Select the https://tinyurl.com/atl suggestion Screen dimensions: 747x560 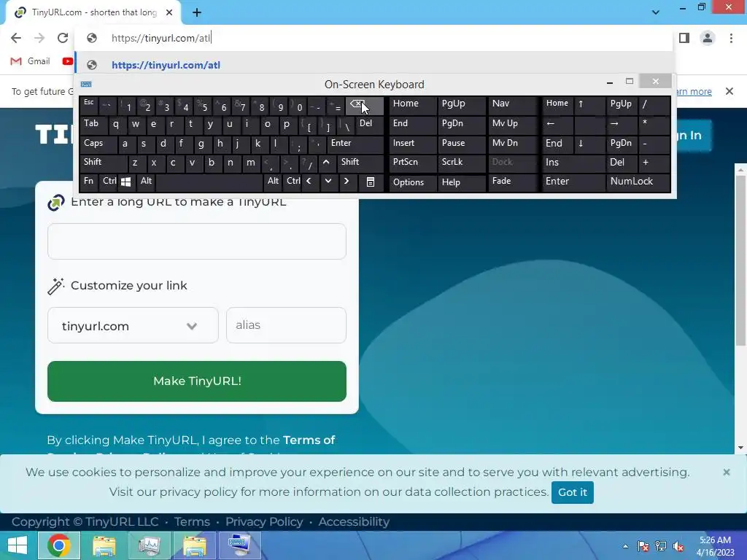point(374,65)
